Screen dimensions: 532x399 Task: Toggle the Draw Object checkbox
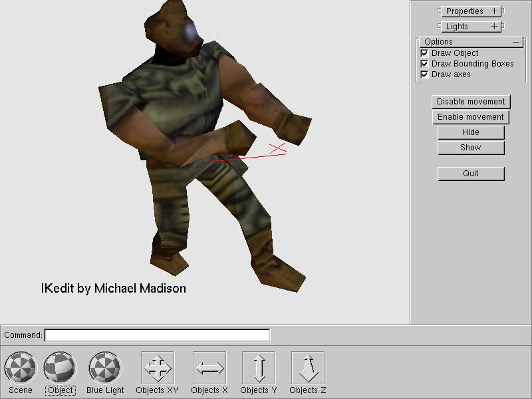(x=424, y=53)
